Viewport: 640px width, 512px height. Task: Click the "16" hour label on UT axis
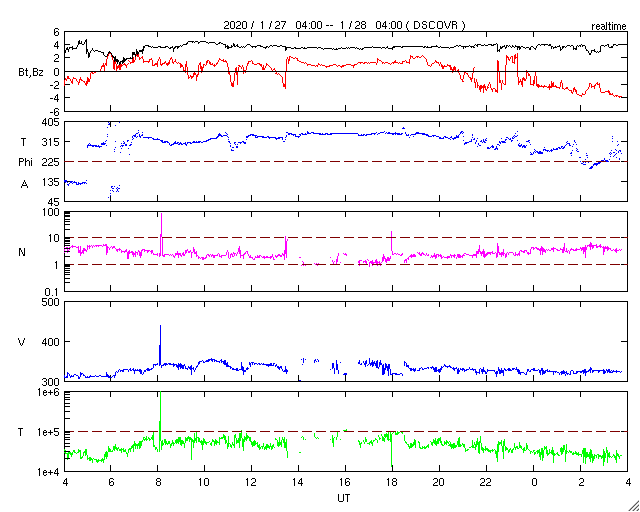(345, 482)
